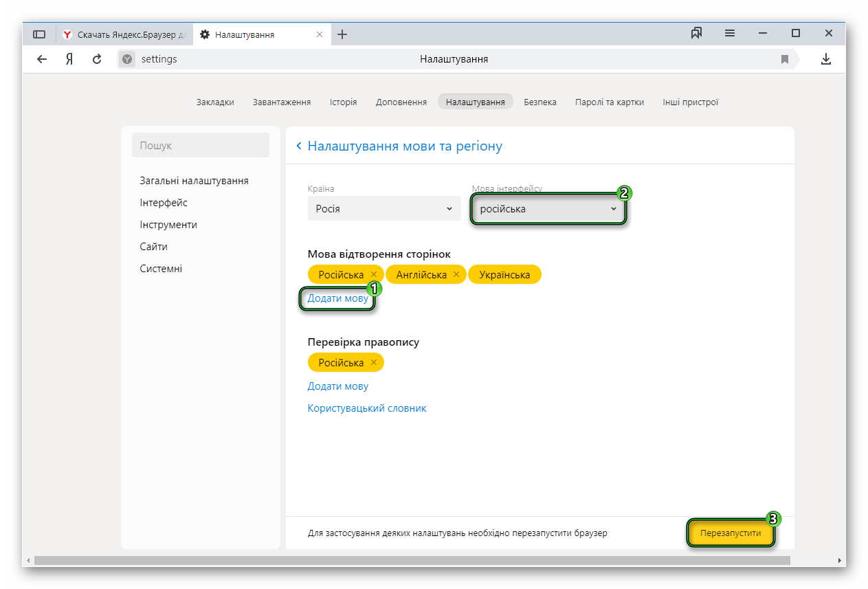Open the downloads arrow icon
Image resolution: width=868 pixels, height=589 pixels.
point(826,59)
